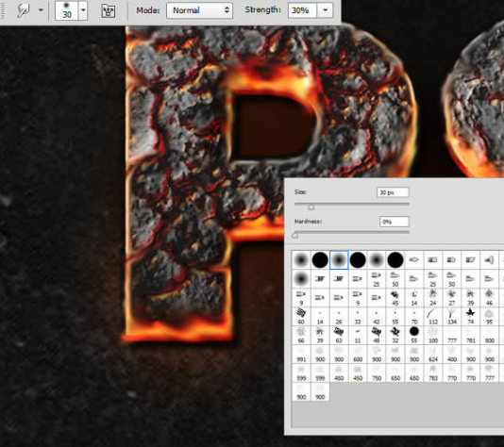Viewport: 504px width, 447px height.
Task: Click the Smudge tool preset icon
Action: [x=24, y=10]
